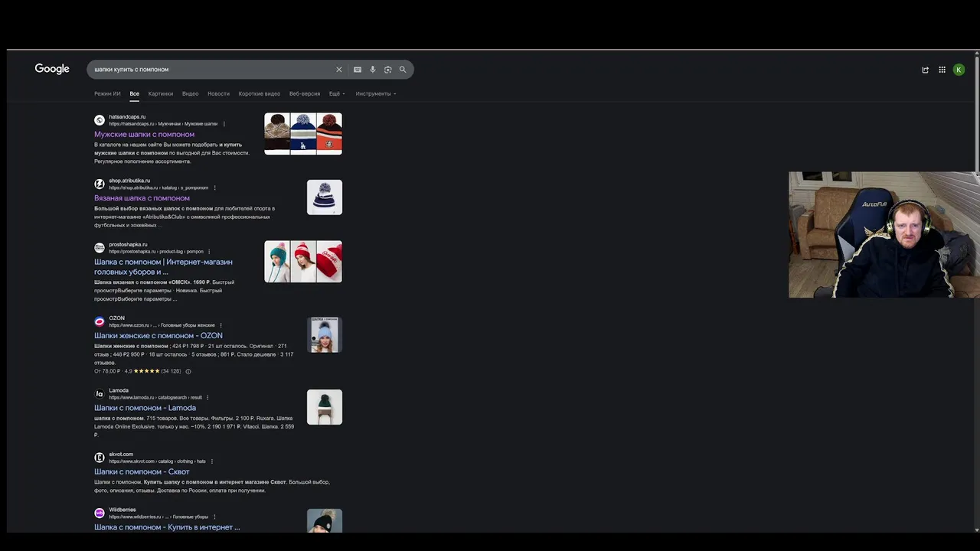Click the prostoshapka.ru site favicon
Image resolution: width=980 pixels, height=551 pixels.
tap(100, 248)
